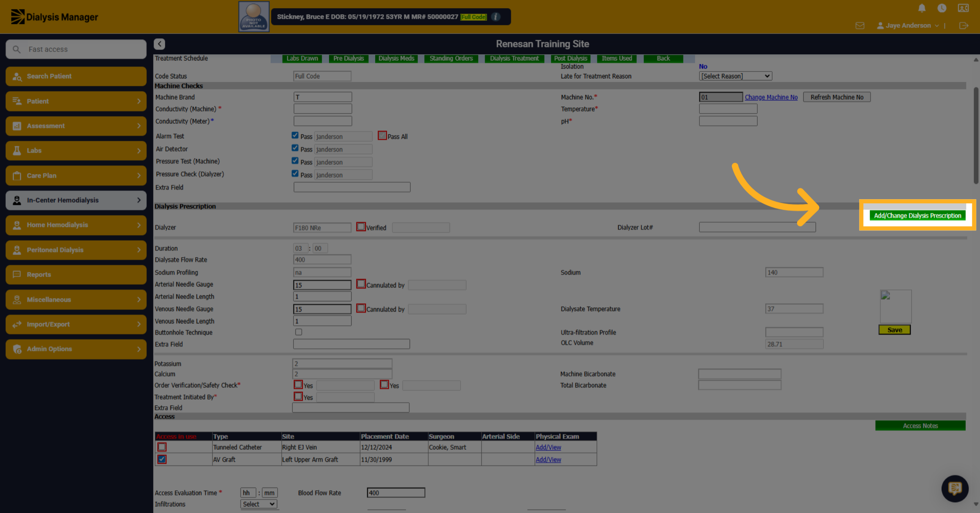Open the Access Notes button
980x513 pixels.
click(920, 426)
